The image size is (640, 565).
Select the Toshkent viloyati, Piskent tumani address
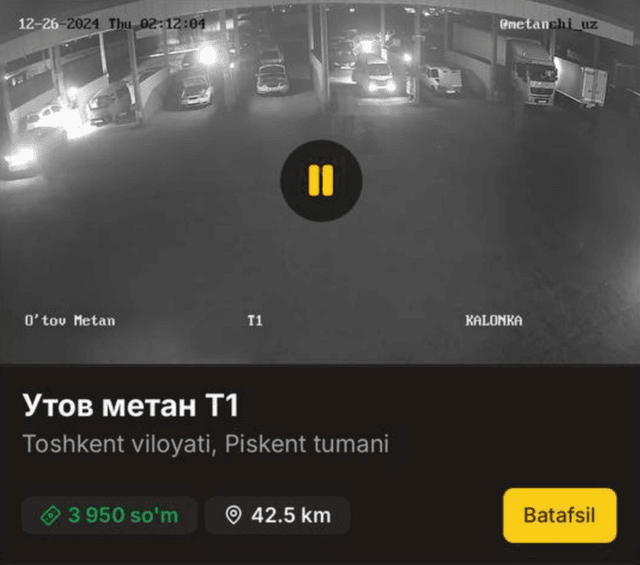point(206,444)
